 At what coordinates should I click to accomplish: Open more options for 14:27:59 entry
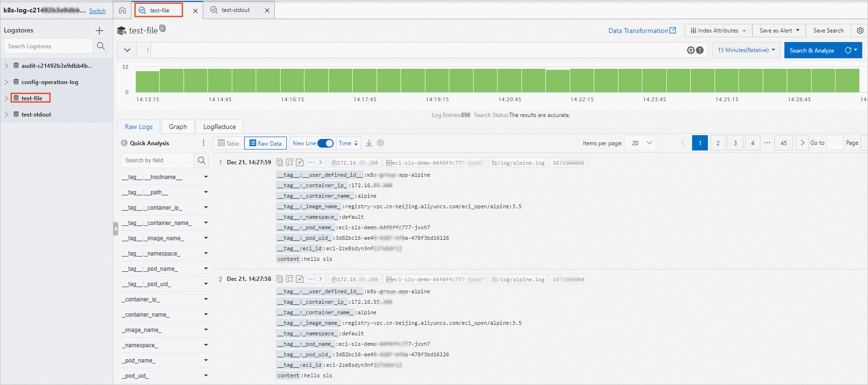[311, 162]
